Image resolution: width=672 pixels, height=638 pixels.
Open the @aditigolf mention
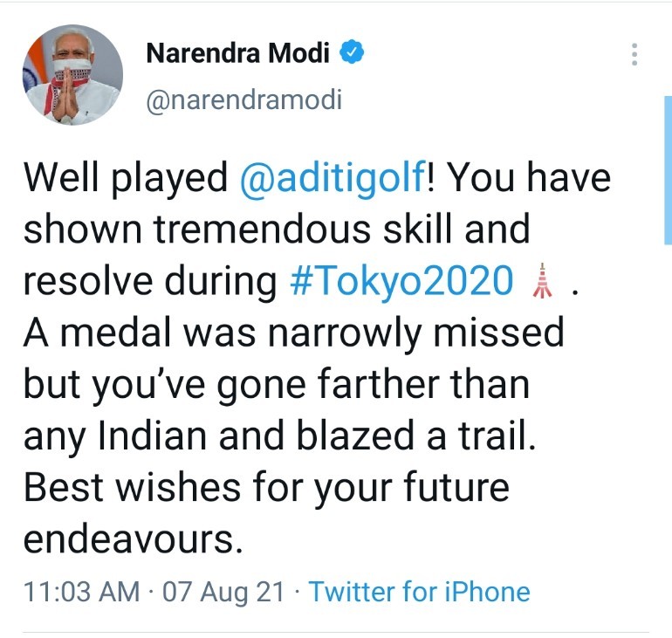pyautogui.click(x=331, y=178)
